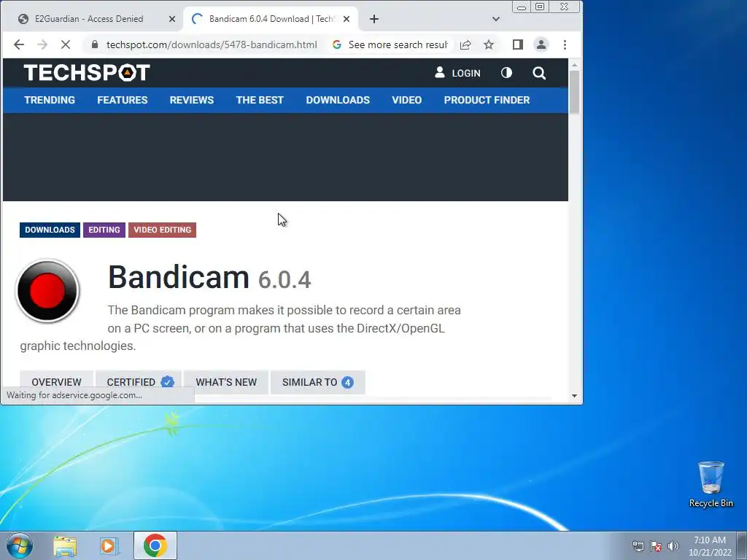This screenshot has width=747, height=560.
Task: Switch to the WHAT'S NEW tab
Action: (226, 382)
